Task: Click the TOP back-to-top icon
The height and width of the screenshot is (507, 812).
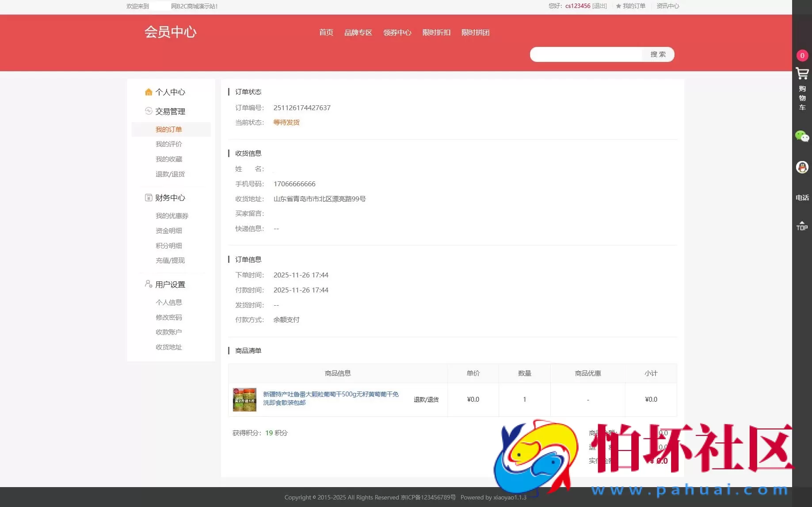Action: (802, 226)
